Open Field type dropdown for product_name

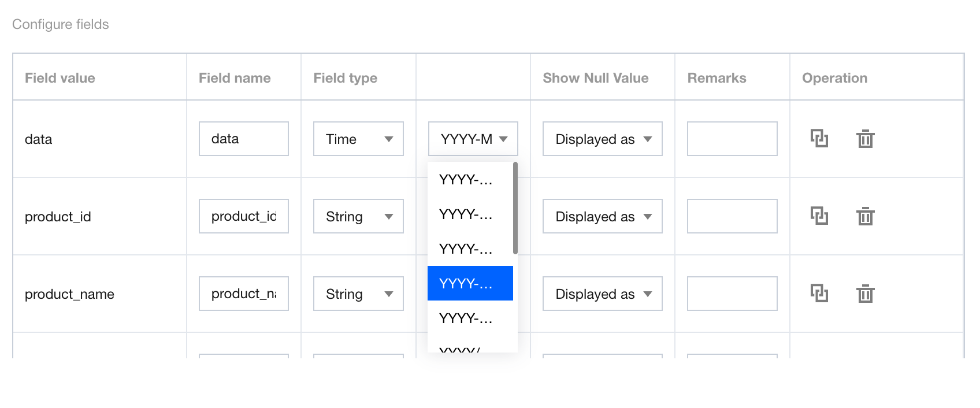(x=358, y=294)
